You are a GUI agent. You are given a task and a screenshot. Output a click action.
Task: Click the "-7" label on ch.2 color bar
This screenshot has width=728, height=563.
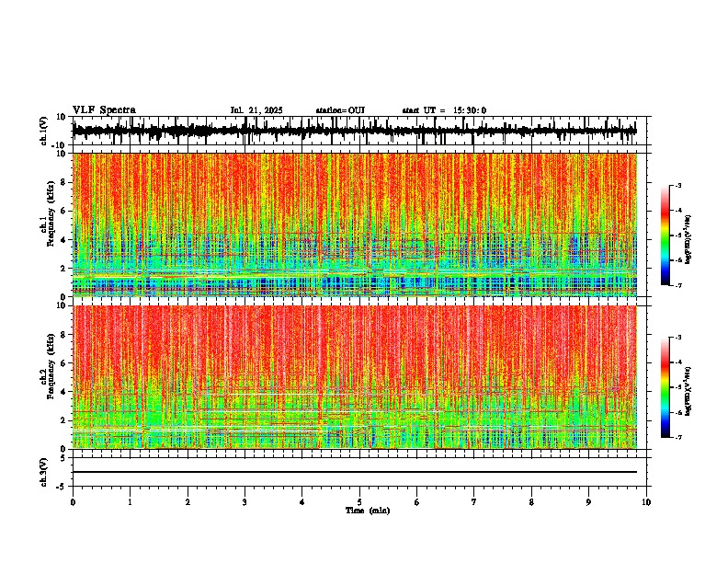pos(678,437)
